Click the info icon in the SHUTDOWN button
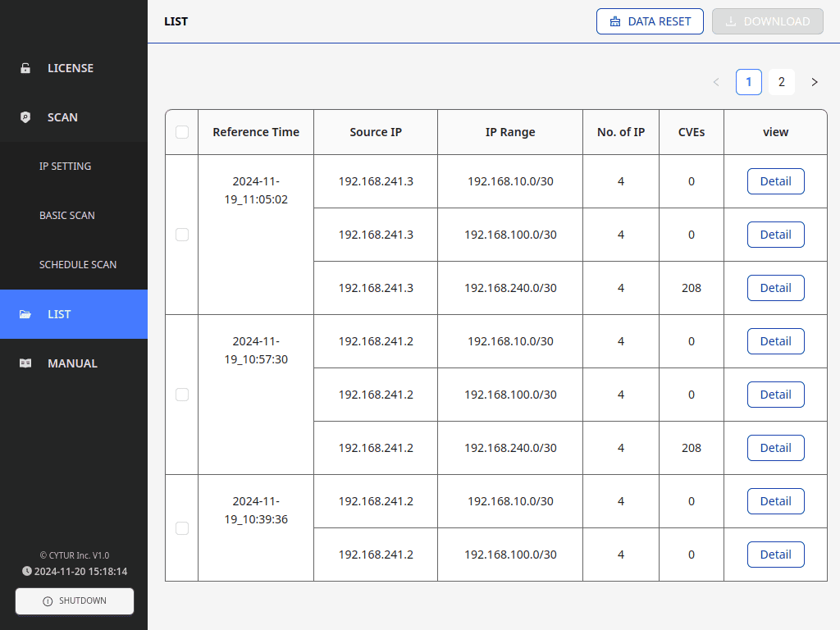Viewport: 840px width, 630px height. pyautogui.click(x=48, y=601)
